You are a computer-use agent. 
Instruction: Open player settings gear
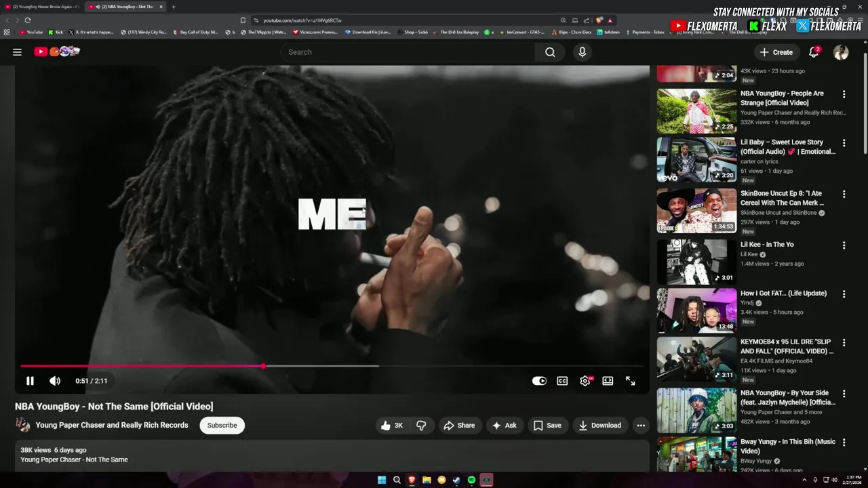585,381
